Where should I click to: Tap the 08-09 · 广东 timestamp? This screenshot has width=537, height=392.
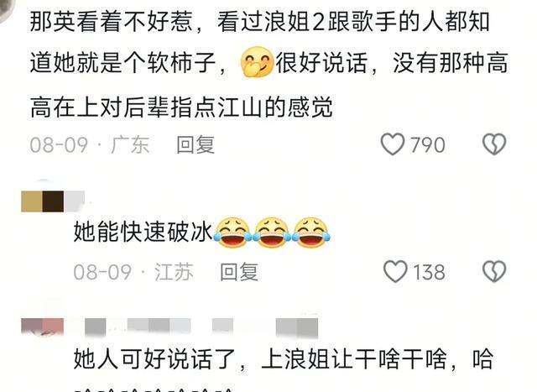point(90,144)
